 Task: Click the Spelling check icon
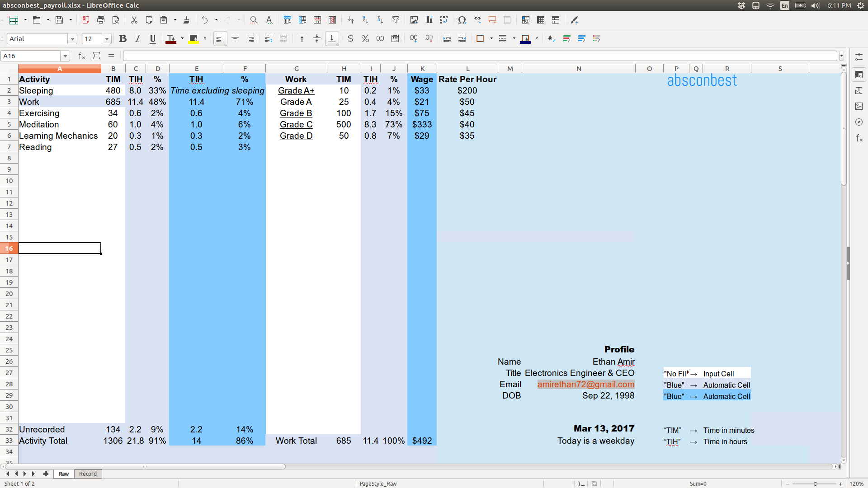pyautogui.click(x=269, y=20)
